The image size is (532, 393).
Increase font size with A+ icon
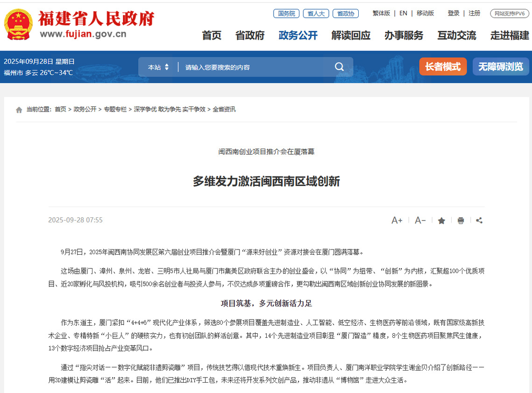397,221
